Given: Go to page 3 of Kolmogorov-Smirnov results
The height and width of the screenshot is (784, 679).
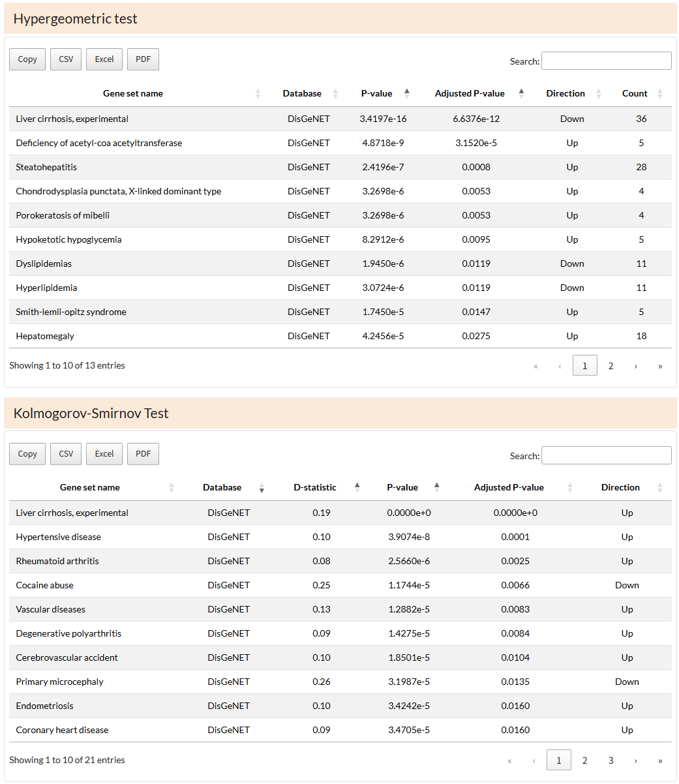Looking at the screenshot, I should (x=611, y=761).
